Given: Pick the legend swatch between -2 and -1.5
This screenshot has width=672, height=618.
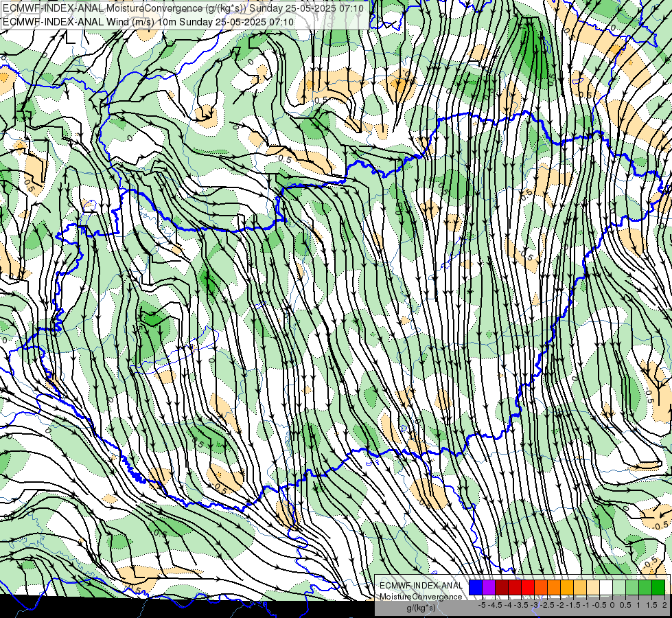Looking at the screenshot, I should click(x=566, y=587).
